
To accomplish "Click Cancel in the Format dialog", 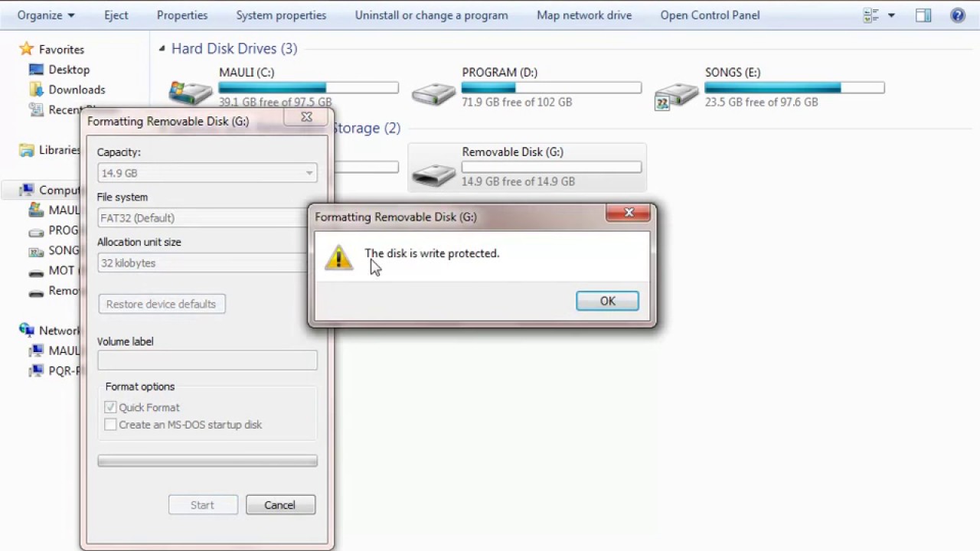I will coord(280,505).
